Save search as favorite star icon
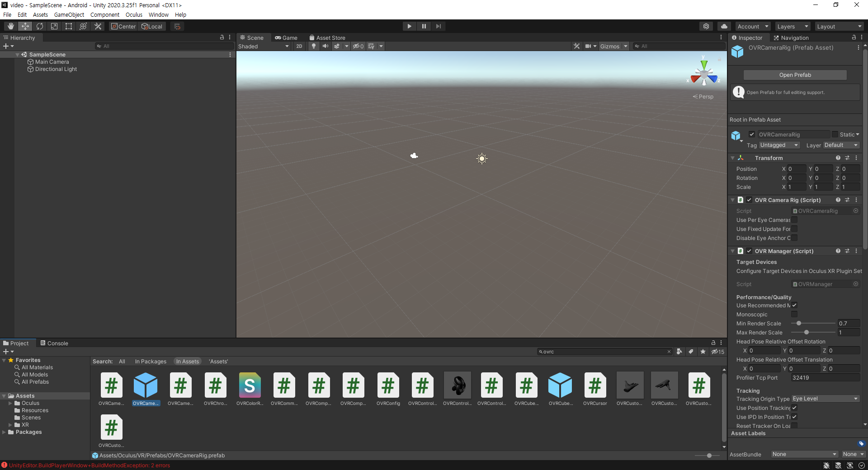 [x=703, y=352]
